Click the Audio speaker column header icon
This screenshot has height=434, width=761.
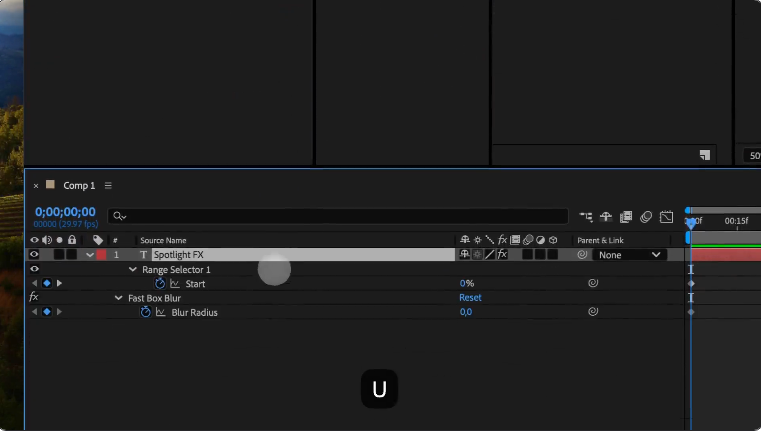(x=47, y=240)
